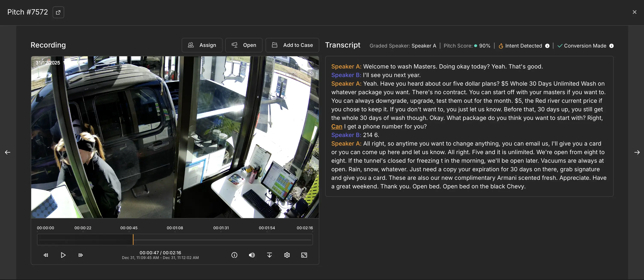
Task: Open the pitch recording
Action: [x=244, y=45]
